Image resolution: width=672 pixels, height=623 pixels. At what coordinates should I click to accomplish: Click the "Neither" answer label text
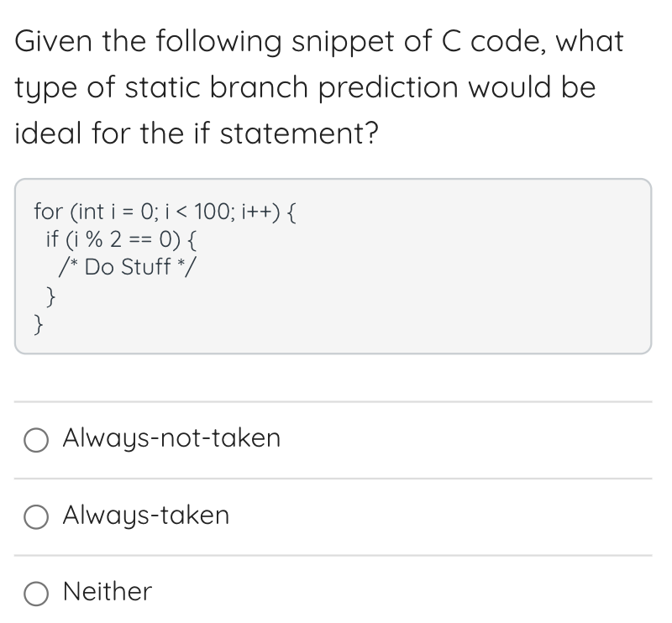pos(108,591)
